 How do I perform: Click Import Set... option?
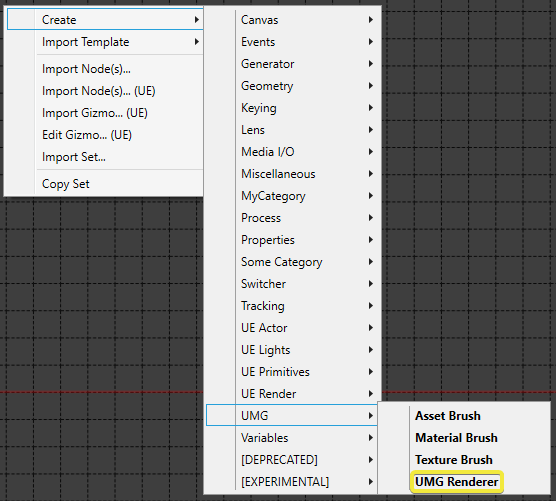point(74,157)
